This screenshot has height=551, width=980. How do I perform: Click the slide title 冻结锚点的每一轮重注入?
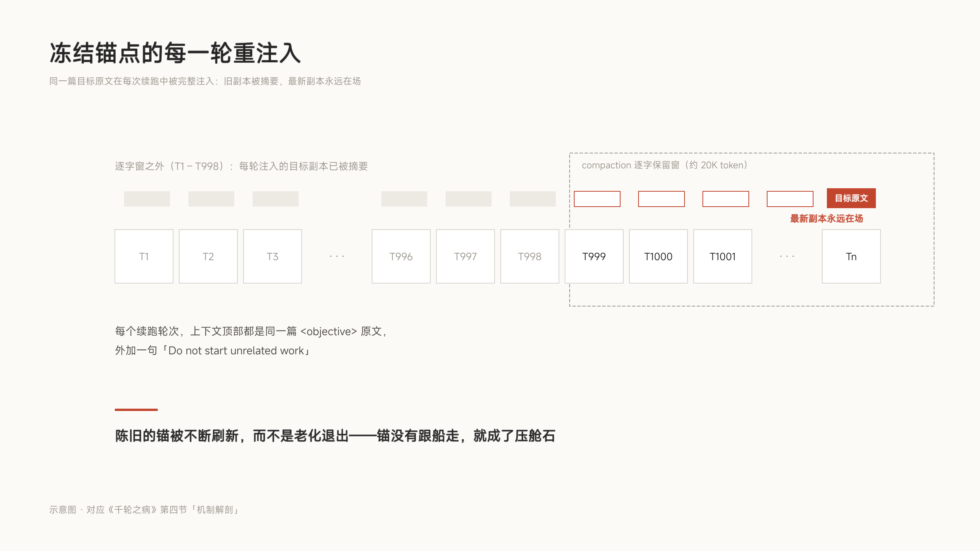175,53
